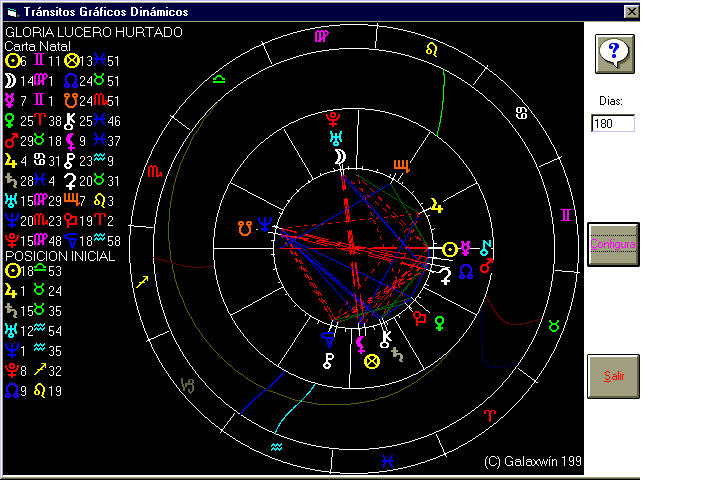Click the question mark help button

coord(615,52)
